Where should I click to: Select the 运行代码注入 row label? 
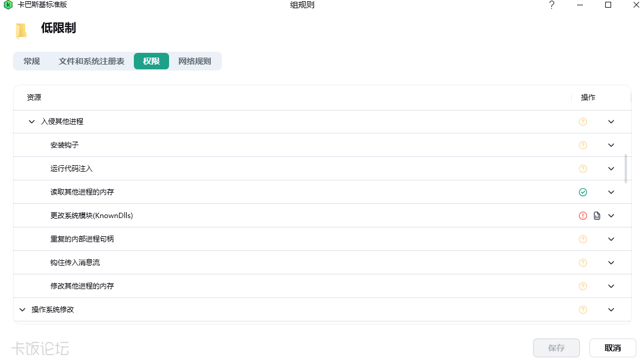pyautogui.click(x=72, y=169)
